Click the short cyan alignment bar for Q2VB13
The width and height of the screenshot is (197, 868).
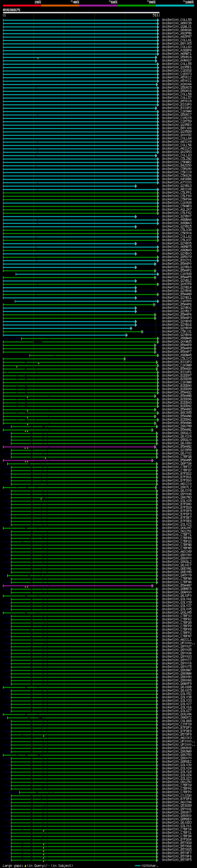tap(70, 186)
